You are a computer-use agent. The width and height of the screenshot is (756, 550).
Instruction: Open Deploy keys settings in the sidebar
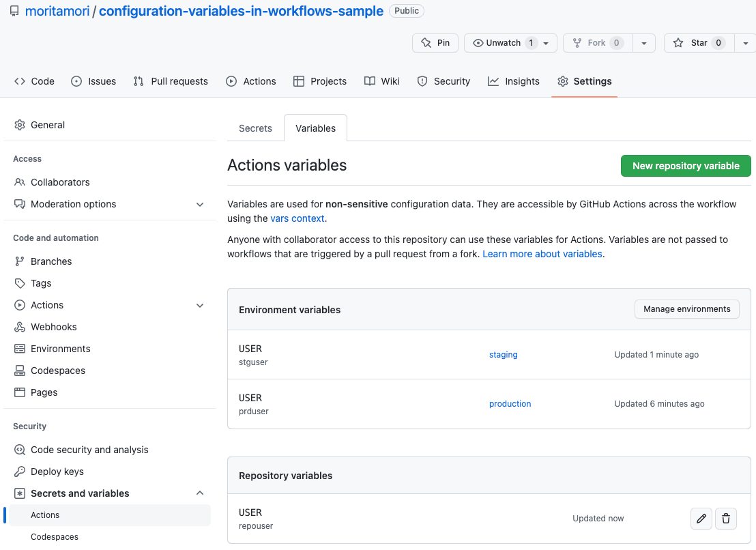pos(55,471)
